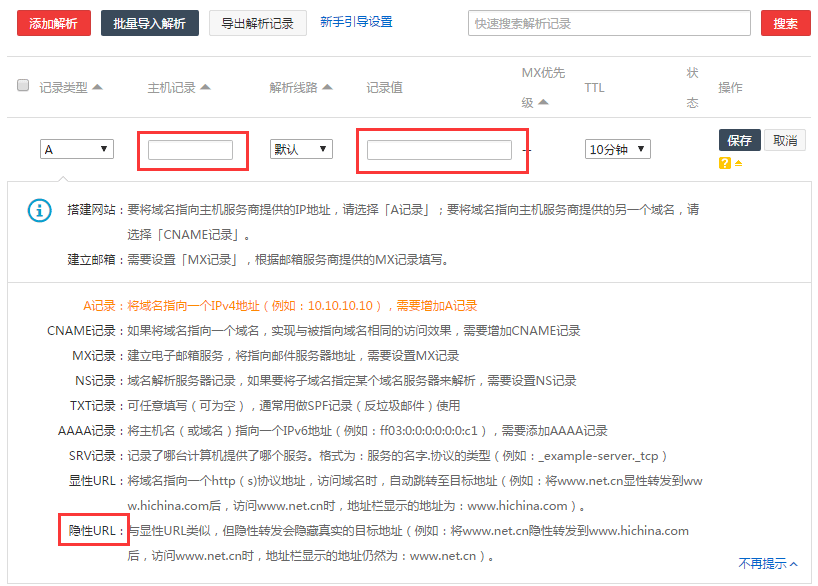The image size is (818, 586).
Task: Open the TTL dropdown showing 10分钟
Action: [x=617, y=149]
